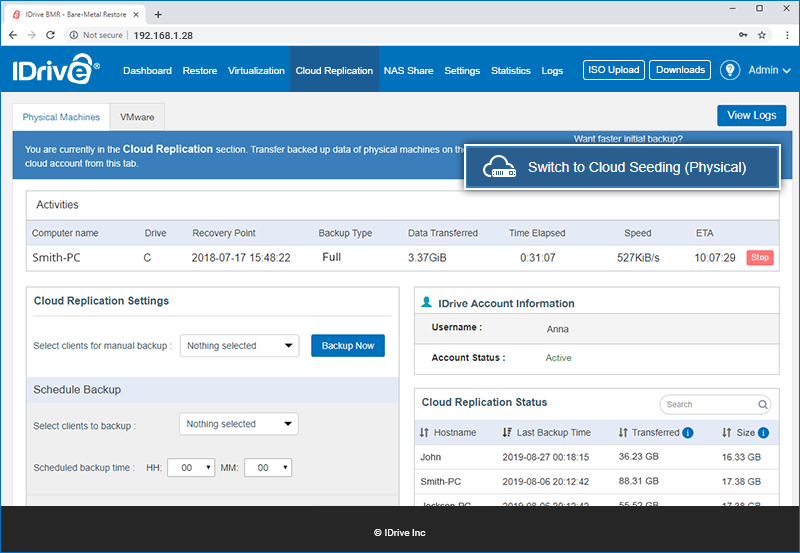Click the Size column info icon
Image resolution: width=800 pixels, height=553 pixels.
click(x=763, y=433)
